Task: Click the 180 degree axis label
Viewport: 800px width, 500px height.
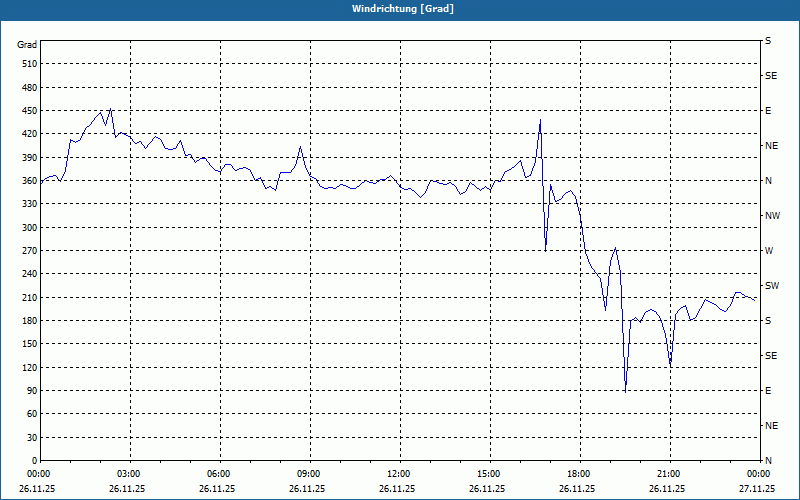Action: (30, 321)
